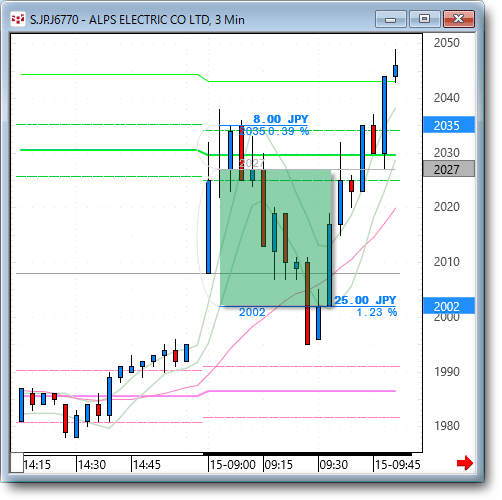Close the ALPS ELECTRIC chart window
This screenshot has height=500, width=502.
coord(459,19)
